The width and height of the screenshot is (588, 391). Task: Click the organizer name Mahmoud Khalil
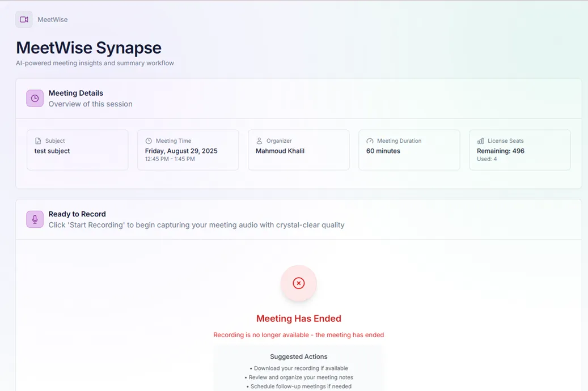tap(280, 151)
